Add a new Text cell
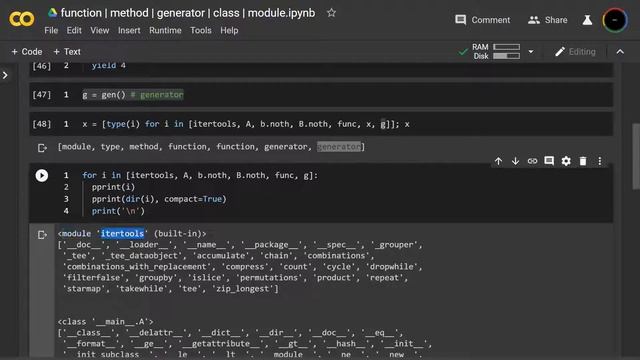Viewport: 640px width, 360px height. (67, 52)
